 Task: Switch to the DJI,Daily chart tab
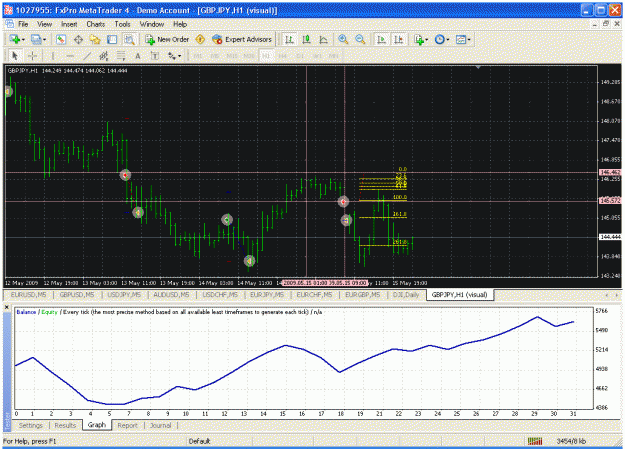click(405, 295)
